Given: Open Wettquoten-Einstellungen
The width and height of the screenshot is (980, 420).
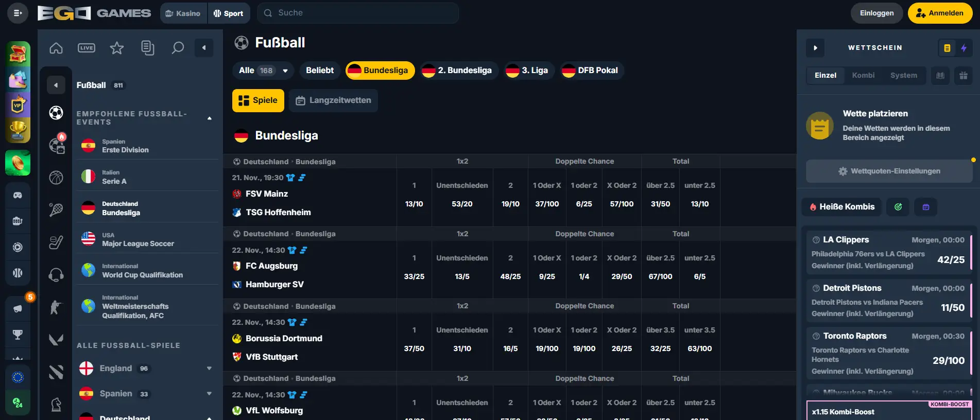Looking at the screenshot, I should click(889, 171).
